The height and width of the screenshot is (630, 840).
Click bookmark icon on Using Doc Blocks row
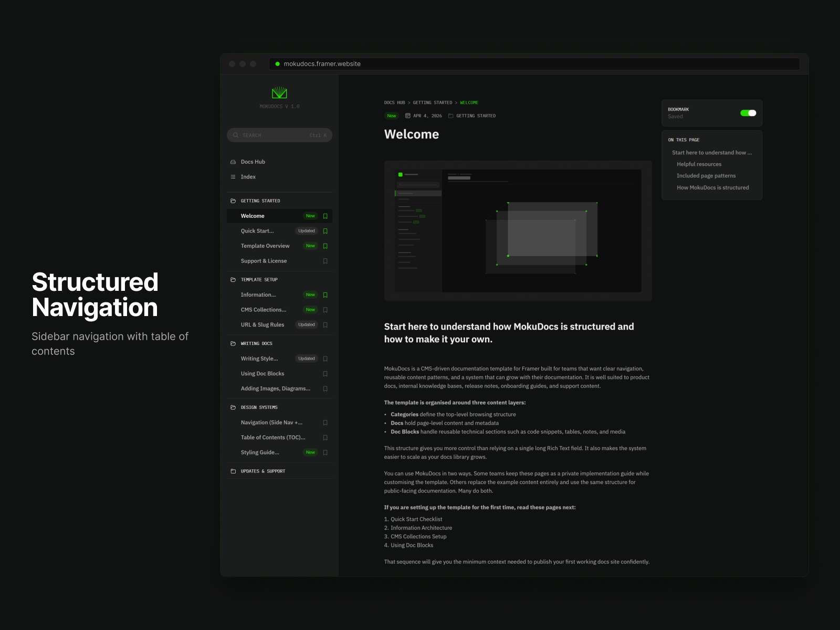tap(325, 374)
